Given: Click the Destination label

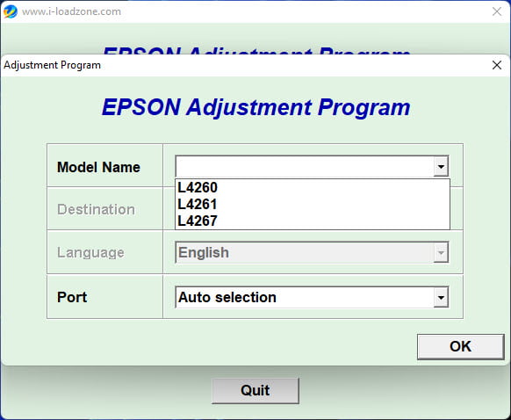Looking at the screenshot, I should tap(96, 209).
